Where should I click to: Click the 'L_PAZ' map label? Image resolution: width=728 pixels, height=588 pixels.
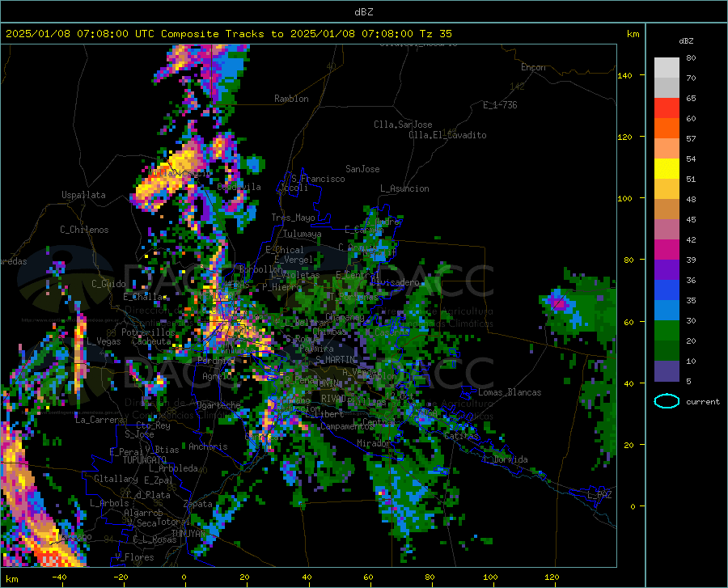pos(599,495)
